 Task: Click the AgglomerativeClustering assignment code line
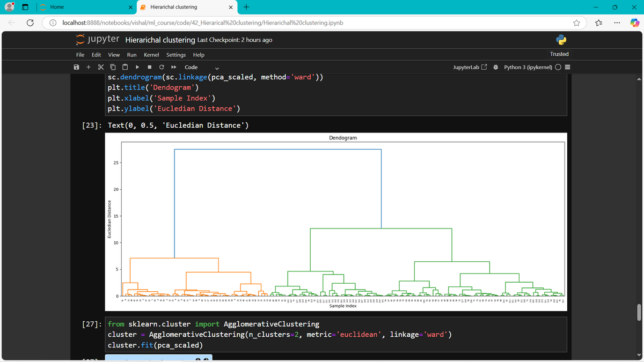(x=280, y=335)
